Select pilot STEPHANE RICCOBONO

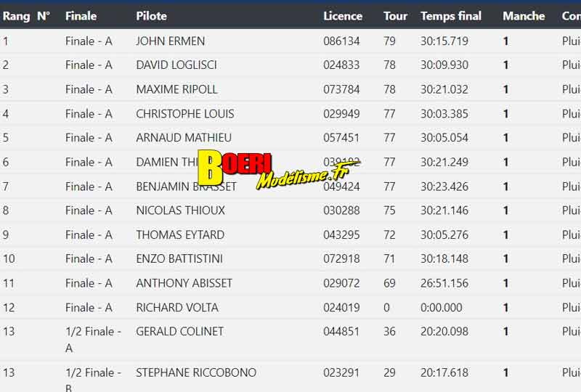(x=196, y=372)
